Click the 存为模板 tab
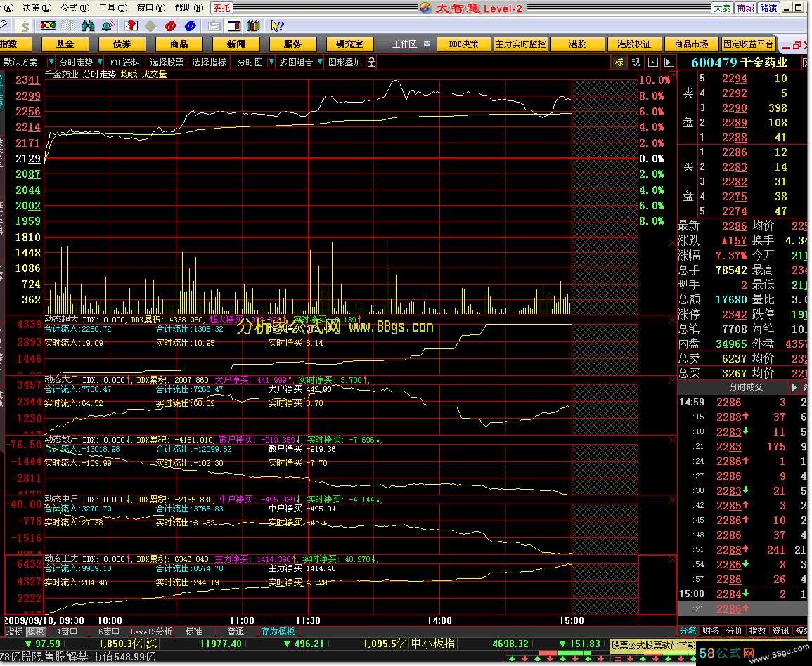 pyautogui.click(x=278, y=632)
